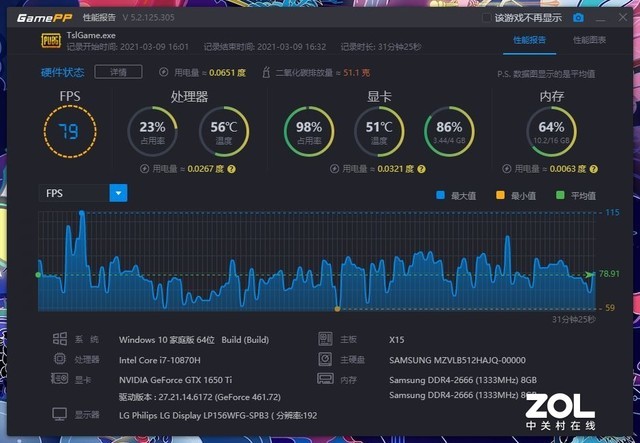Click the X15 motherboard text
The image size is (640, 443).
(396, 340)
